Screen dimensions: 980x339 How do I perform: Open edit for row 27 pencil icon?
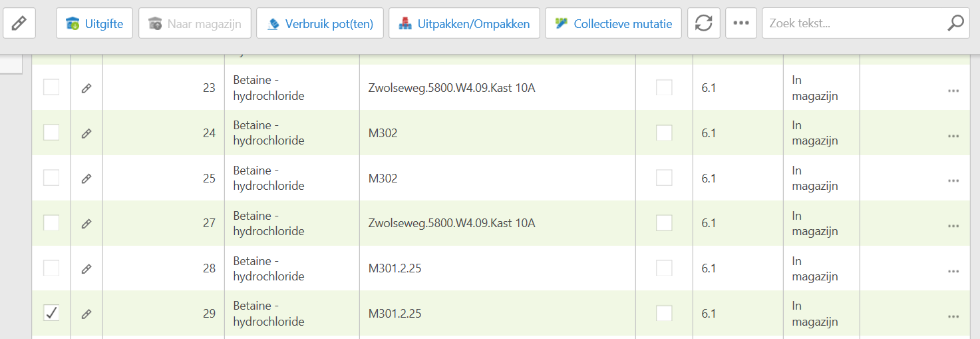86,223
